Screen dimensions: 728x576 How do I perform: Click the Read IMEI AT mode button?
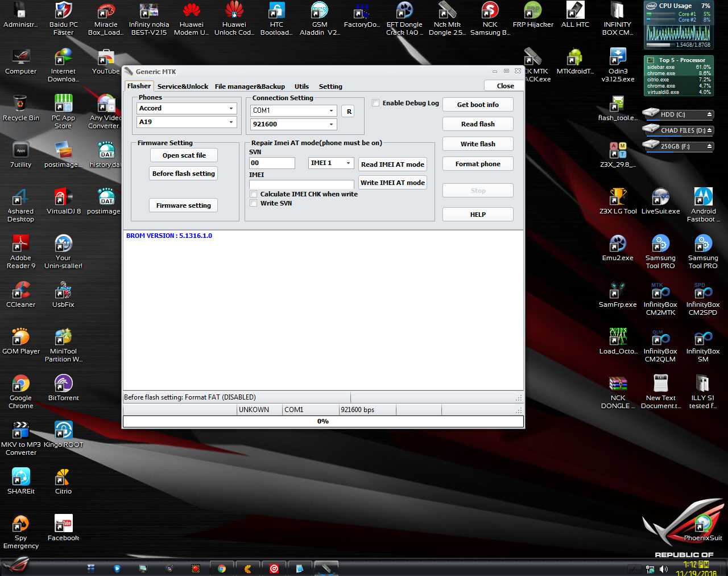pyautogui.click(x=392, y=164)
